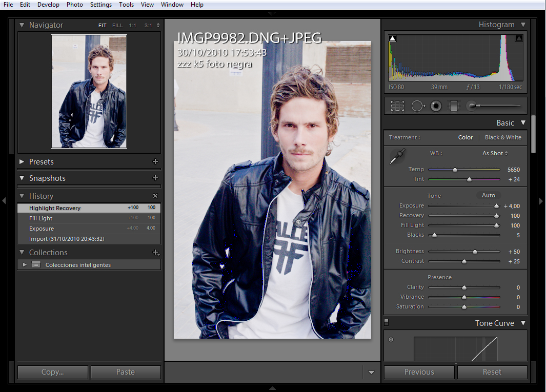Select the Graduated Filter tool
546x392 pixels.
pos(454,106)
